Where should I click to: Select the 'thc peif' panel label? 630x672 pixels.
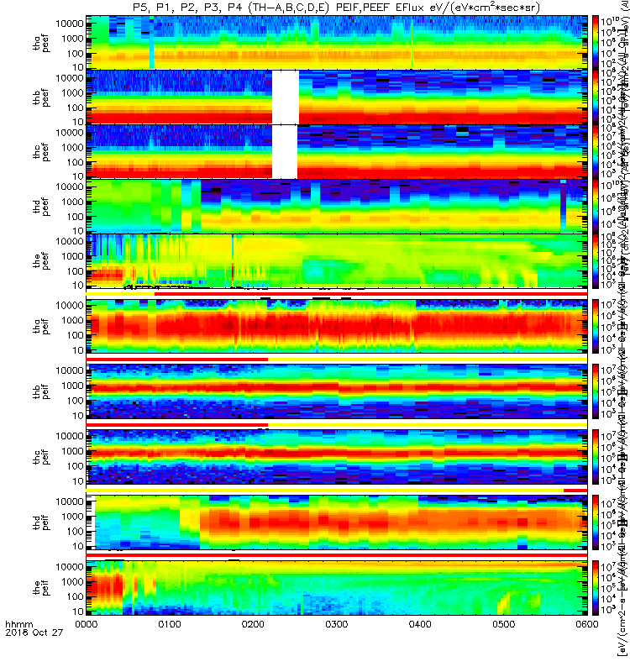41,457
